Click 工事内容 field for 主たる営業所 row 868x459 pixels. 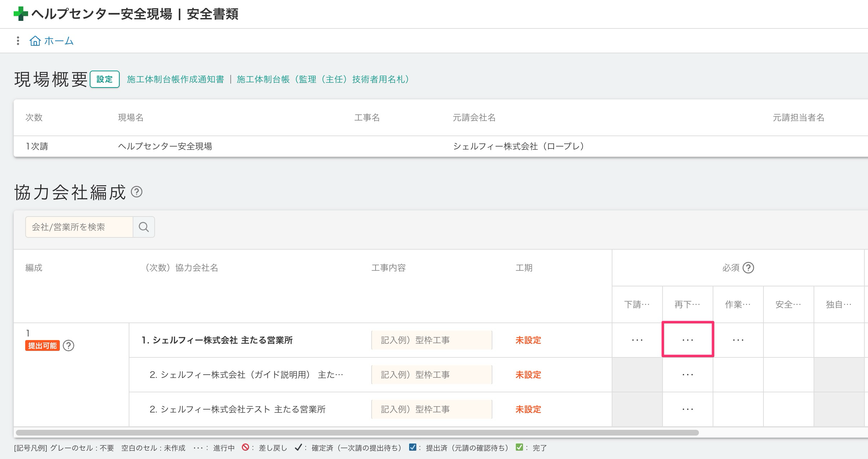click(431, 340)
